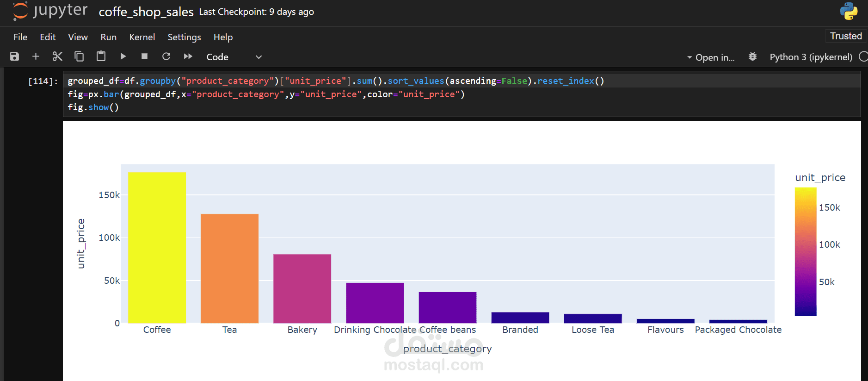Click the Jupyter logo
The image size is (868, 381).
tap(50, 11)
